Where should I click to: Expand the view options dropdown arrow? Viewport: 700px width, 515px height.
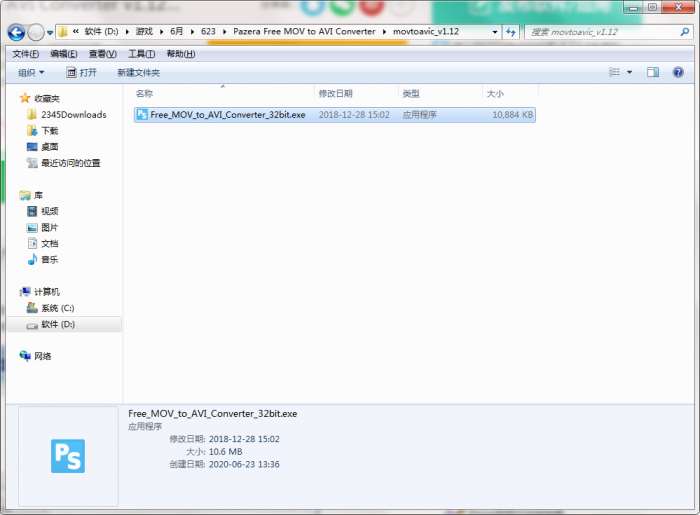629,72
